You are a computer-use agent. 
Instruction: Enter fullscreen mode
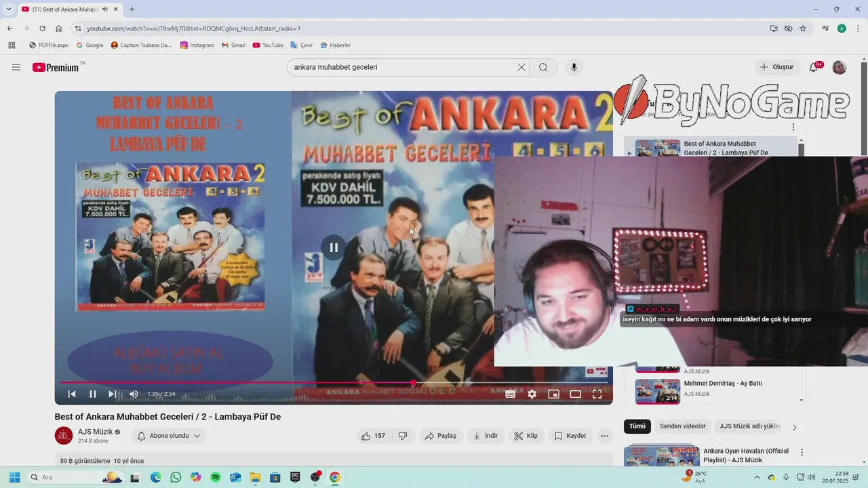(x=597, y=394)
